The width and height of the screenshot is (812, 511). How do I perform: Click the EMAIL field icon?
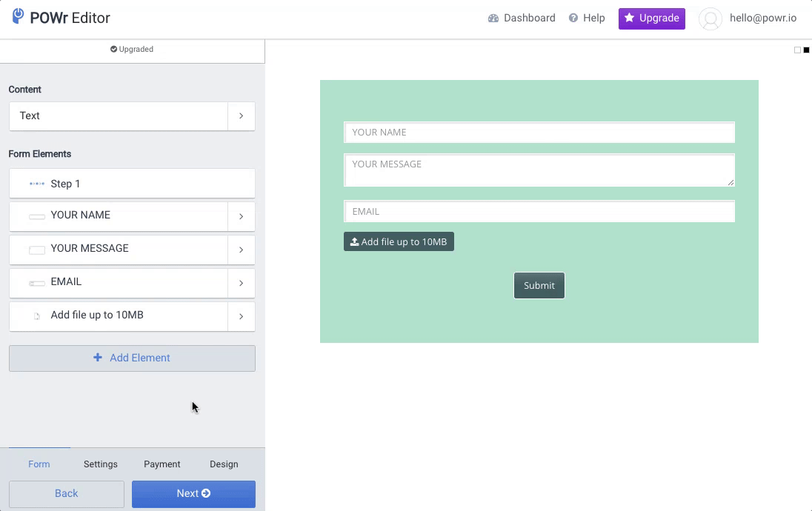[x=37, y=283]
